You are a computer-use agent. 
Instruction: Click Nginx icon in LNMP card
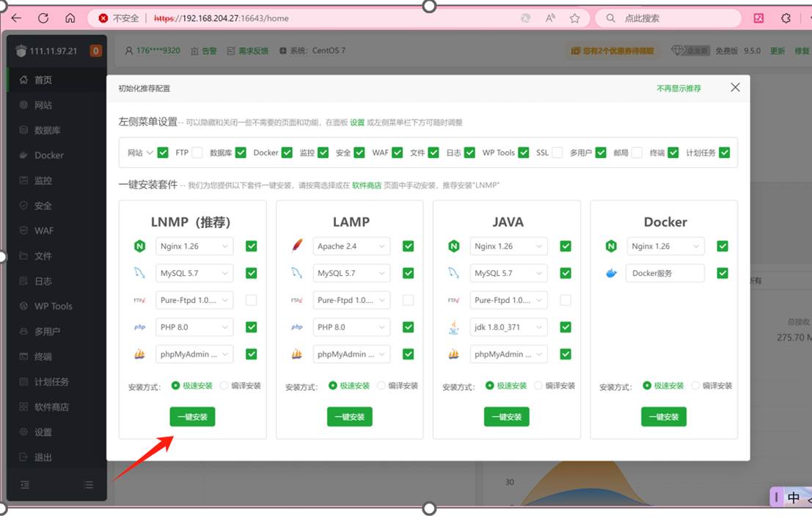click(140, 247)
